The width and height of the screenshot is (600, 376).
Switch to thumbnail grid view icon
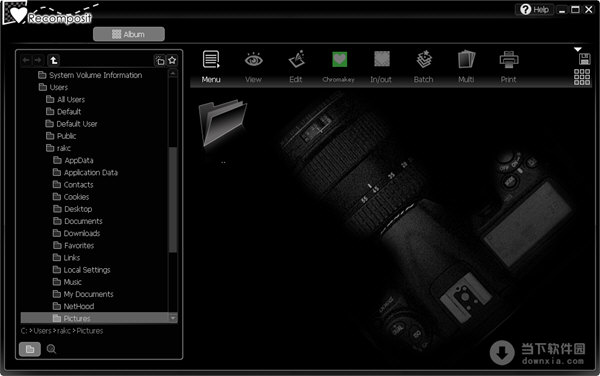click(x=582, y=77)
